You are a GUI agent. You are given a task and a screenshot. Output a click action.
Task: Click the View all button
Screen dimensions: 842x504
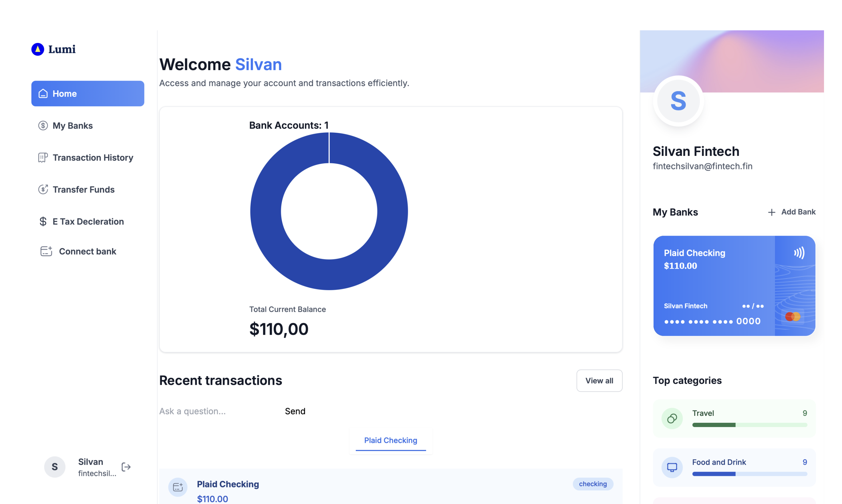click(599, 381)
